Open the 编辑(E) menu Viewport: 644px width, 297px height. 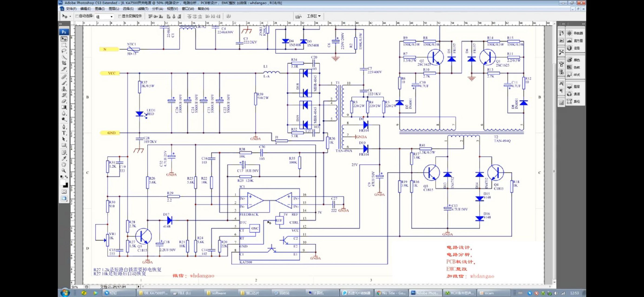[x=86, y=9]
